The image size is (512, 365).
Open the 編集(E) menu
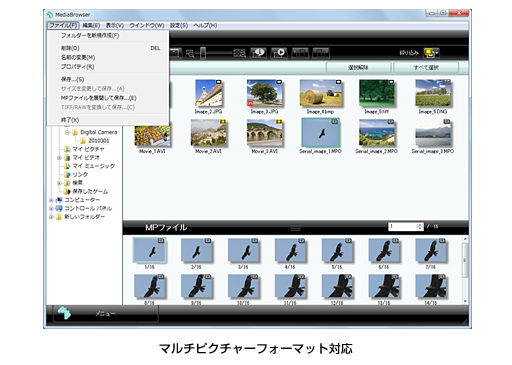click(x=91, y=25)
